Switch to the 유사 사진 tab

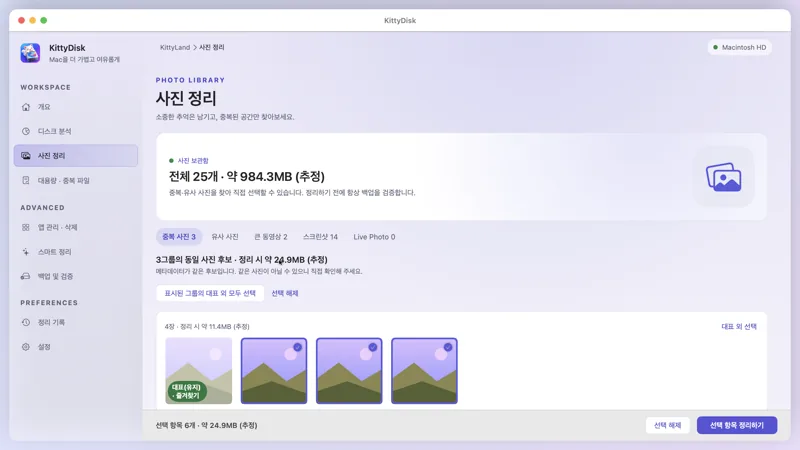[x=225, y=237]
